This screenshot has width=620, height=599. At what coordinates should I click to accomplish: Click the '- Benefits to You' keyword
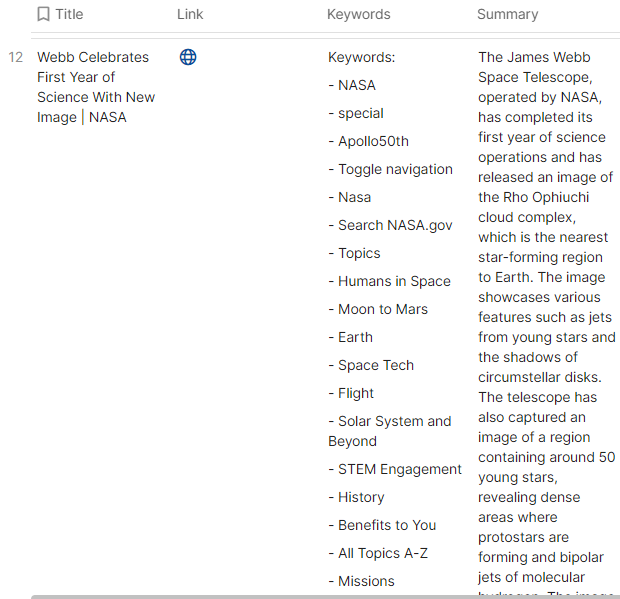point(382,525)
